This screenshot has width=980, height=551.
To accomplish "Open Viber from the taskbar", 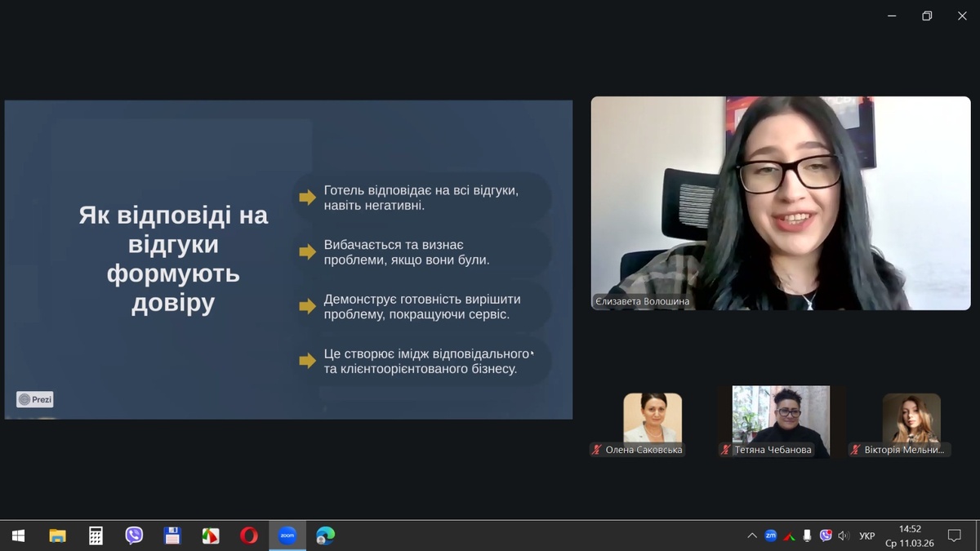I will pos(134,535).
